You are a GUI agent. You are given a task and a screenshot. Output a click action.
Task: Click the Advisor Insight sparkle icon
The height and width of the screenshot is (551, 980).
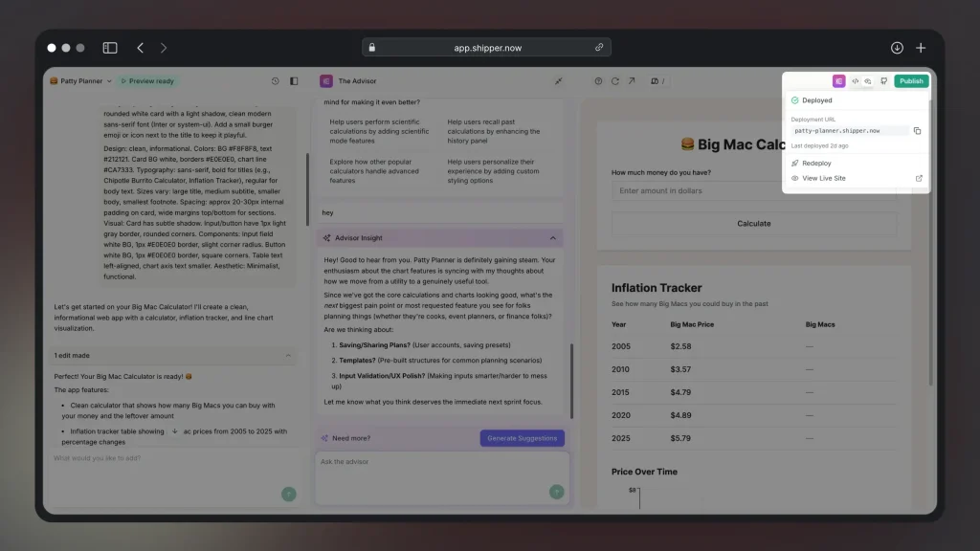(x=327, y=238)
